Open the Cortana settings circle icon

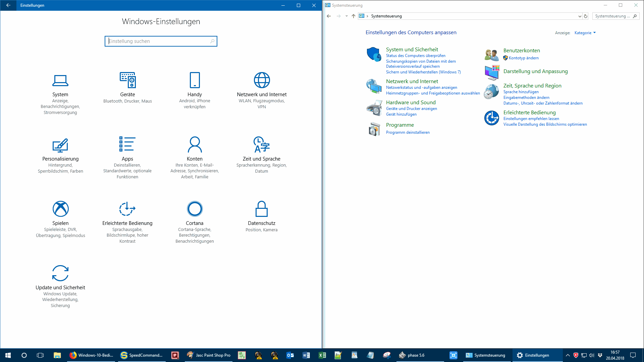[x=195, y=209]
